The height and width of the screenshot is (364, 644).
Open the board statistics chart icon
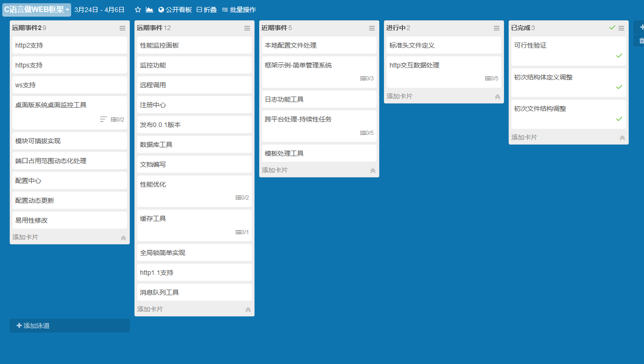coord(149,9)
